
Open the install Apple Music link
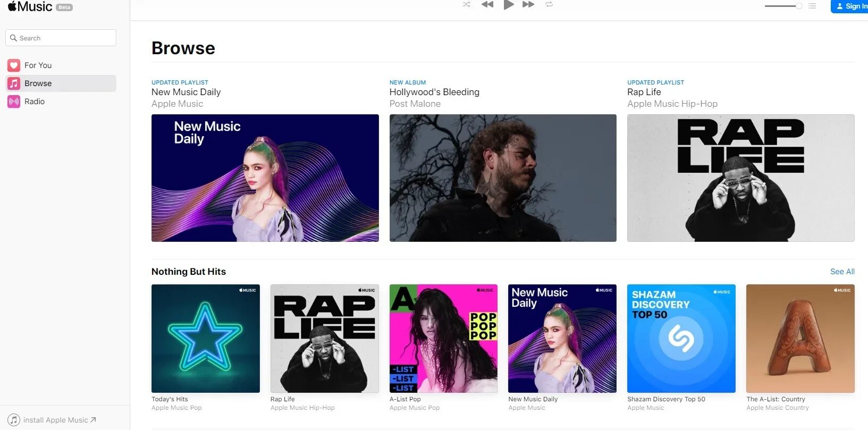[60, 420]
